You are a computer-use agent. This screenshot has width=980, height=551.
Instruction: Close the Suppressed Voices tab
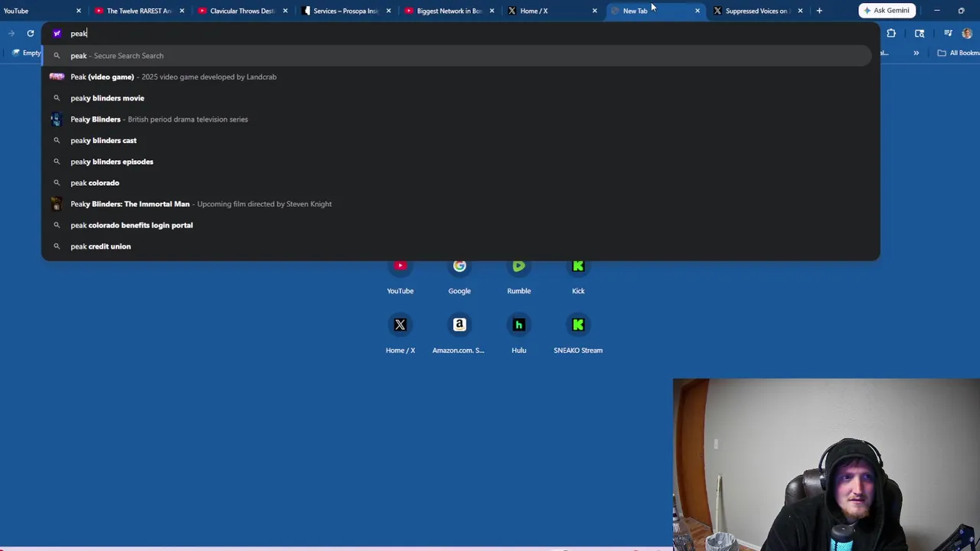point(800,11)
